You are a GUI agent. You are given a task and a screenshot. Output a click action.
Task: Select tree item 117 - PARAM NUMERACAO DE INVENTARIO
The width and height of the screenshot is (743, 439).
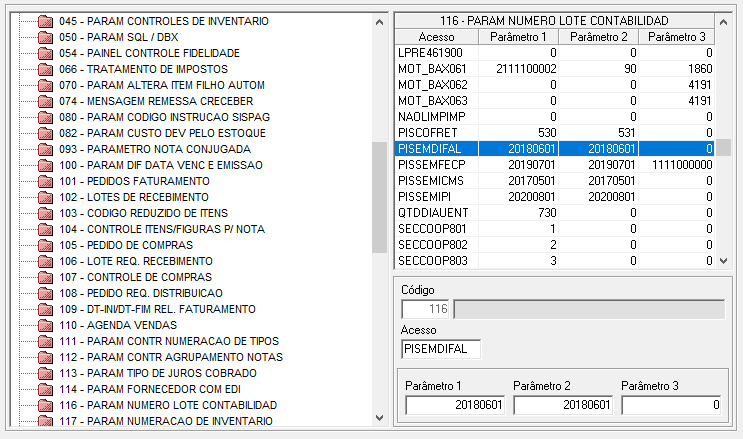165,421
